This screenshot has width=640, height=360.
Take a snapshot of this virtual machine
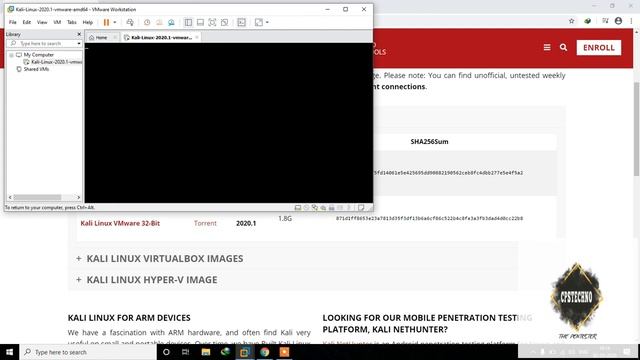(x=147, y=22)
